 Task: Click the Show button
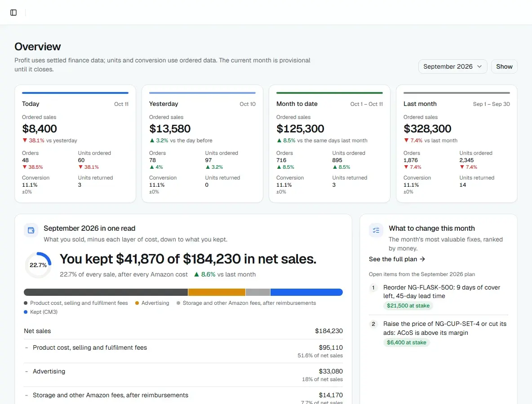tap(504, 66)
